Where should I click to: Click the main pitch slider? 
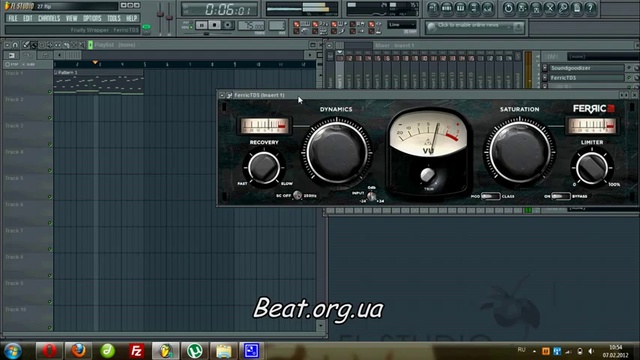[169, 18]
